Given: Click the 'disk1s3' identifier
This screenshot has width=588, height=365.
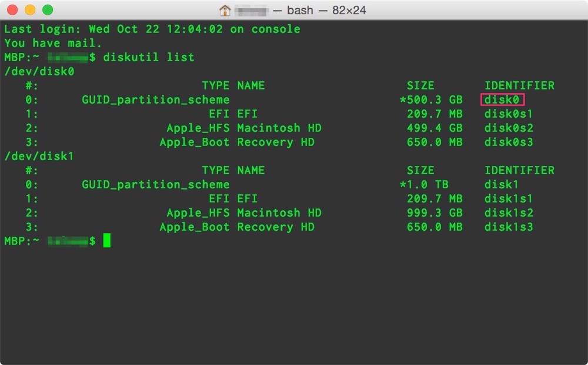Looking at the screenshot, I should (x=509, y=227).
